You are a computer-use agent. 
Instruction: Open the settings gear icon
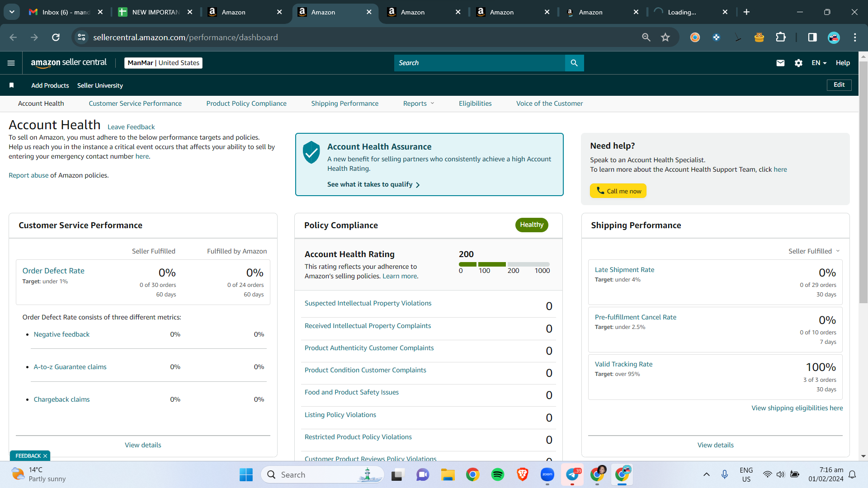coord(799,63)
